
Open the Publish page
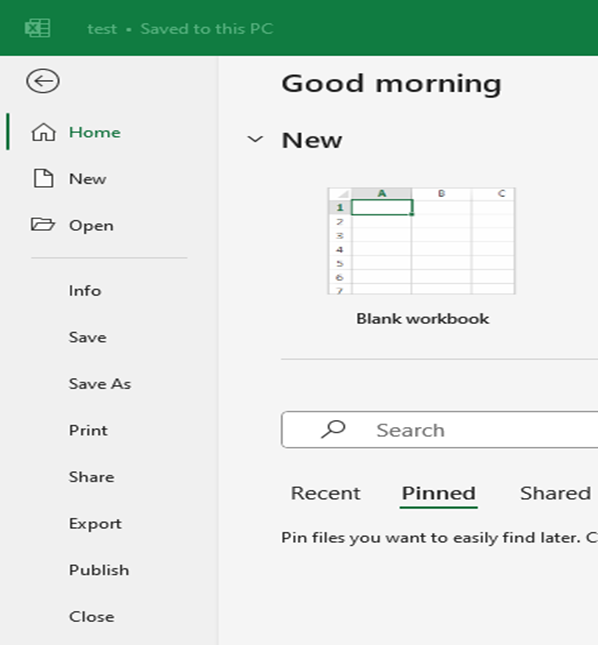pyautogui.click(x=99, y=570)
